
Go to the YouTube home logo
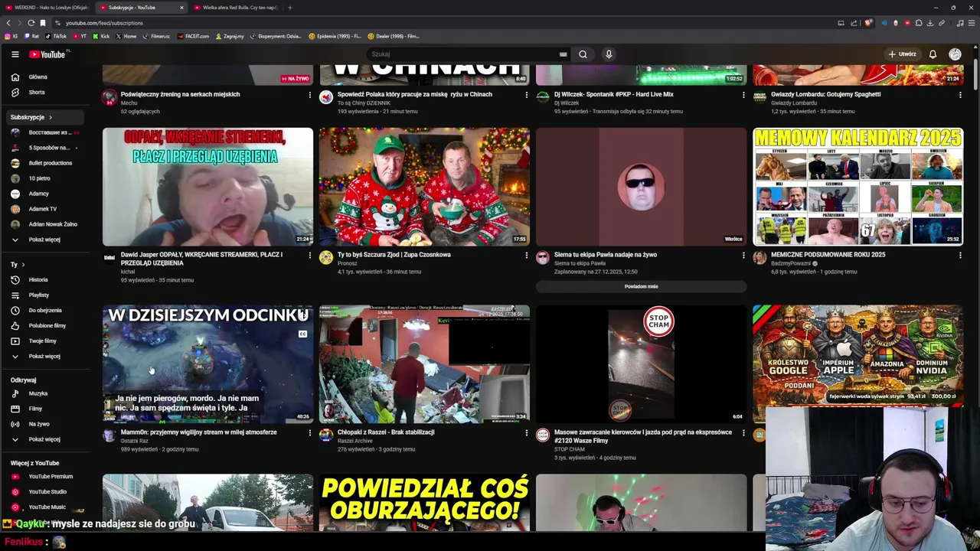[x=49, y=54]
